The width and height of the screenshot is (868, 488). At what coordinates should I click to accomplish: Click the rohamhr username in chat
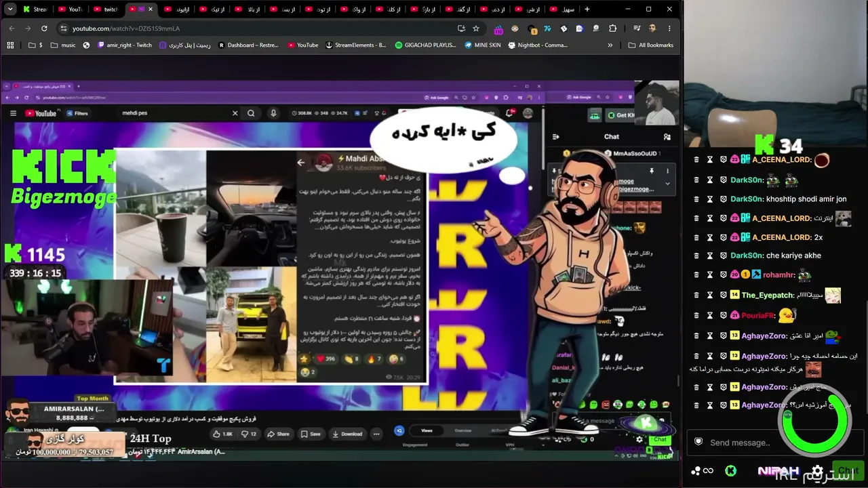click(778, 275)
